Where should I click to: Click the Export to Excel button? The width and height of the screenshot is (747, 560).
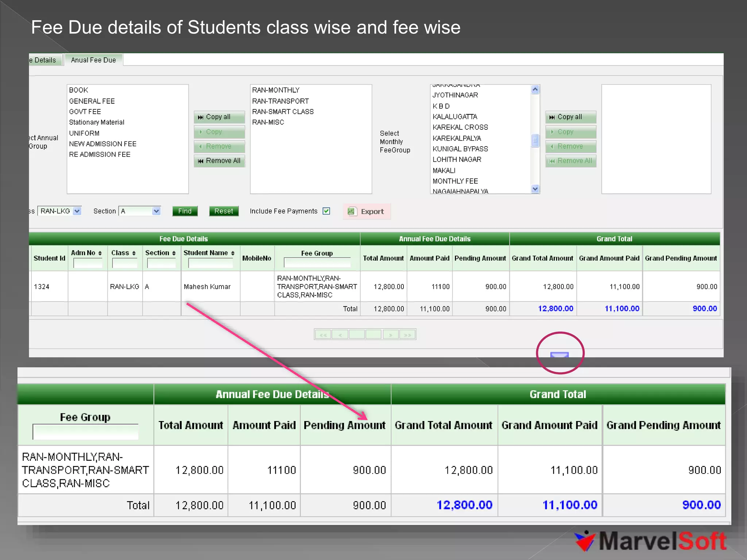367,211
